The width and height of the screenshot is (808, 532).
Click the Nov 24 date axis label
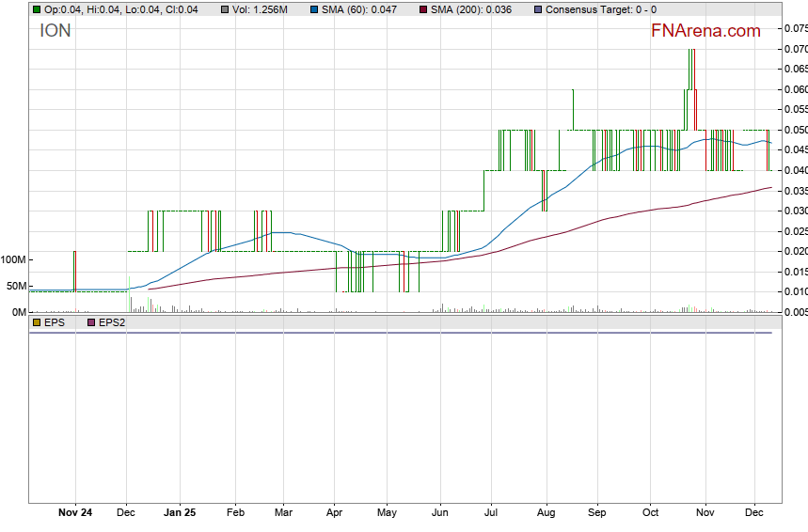click(75, 512)
